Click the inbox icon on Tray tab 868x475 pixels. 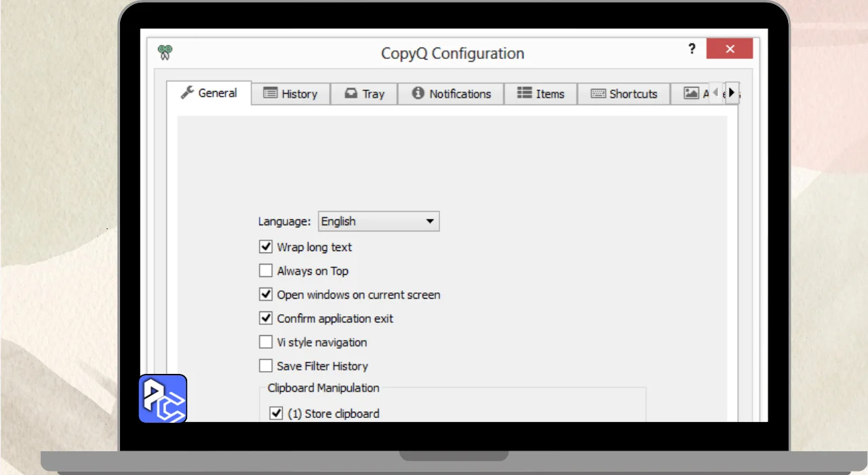tap(351, 93)
